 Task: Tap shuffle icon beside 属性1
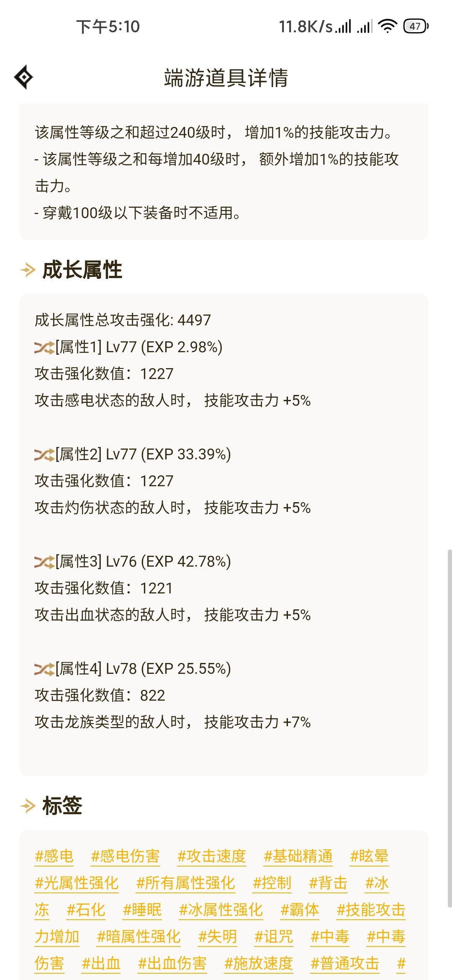pos(44,347)
